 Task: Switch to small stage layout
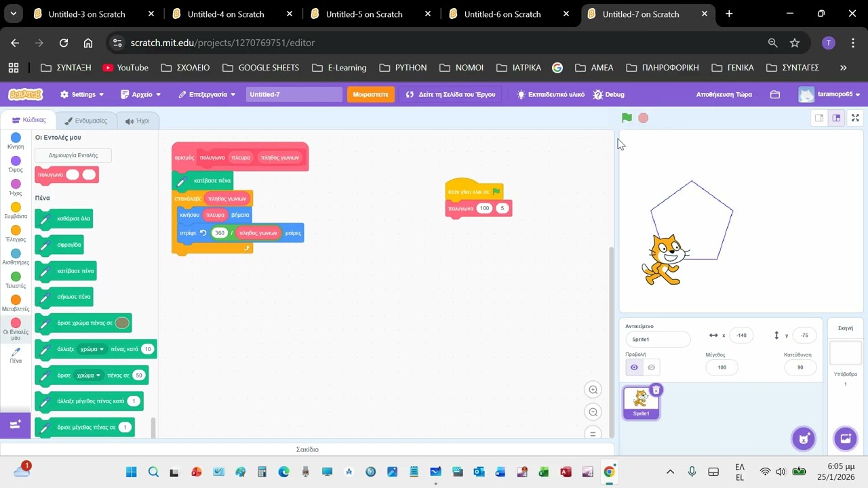(x=819, y=118)
